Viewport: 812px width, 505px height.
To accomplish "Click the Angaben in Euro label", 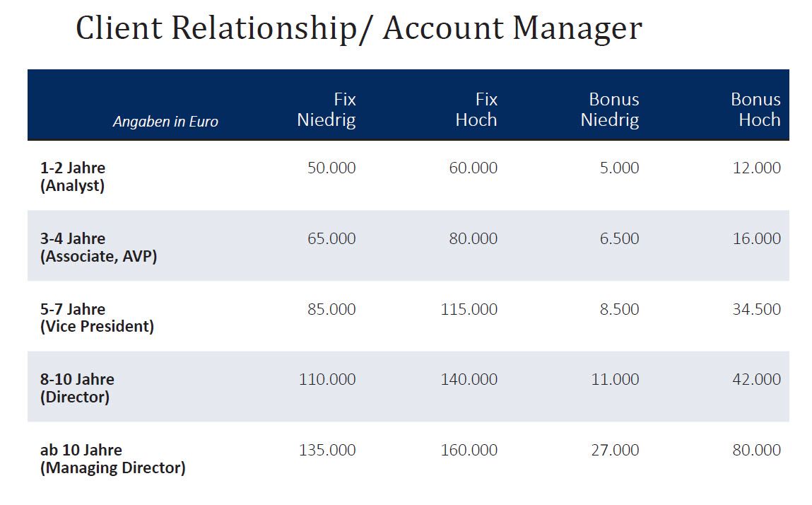I will pyautogui.click(x=165, y=122).
